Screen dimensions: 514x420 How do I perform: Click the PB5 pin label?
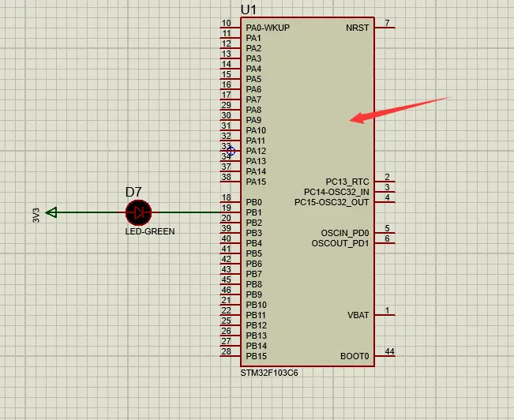coord(253,253)
